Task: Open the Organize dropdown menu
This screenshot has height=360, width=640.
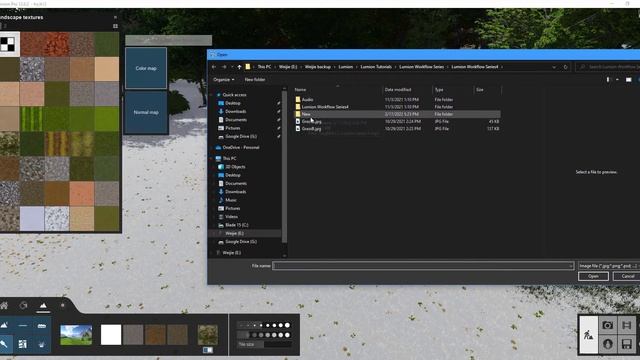Action: (224, 80)
